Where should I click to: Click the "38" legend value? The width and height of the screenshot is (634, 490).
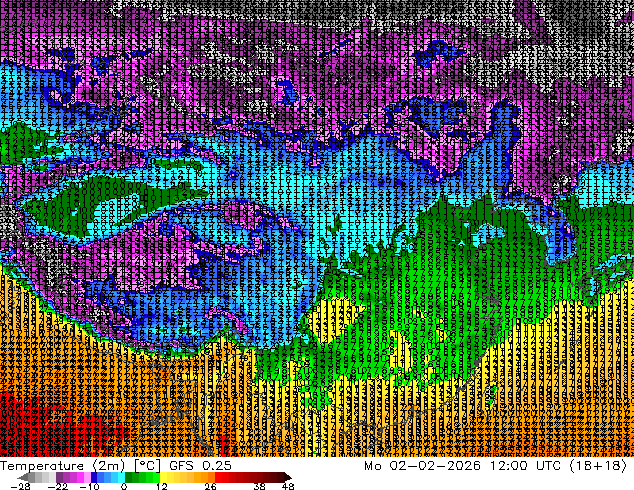(260, 486)
